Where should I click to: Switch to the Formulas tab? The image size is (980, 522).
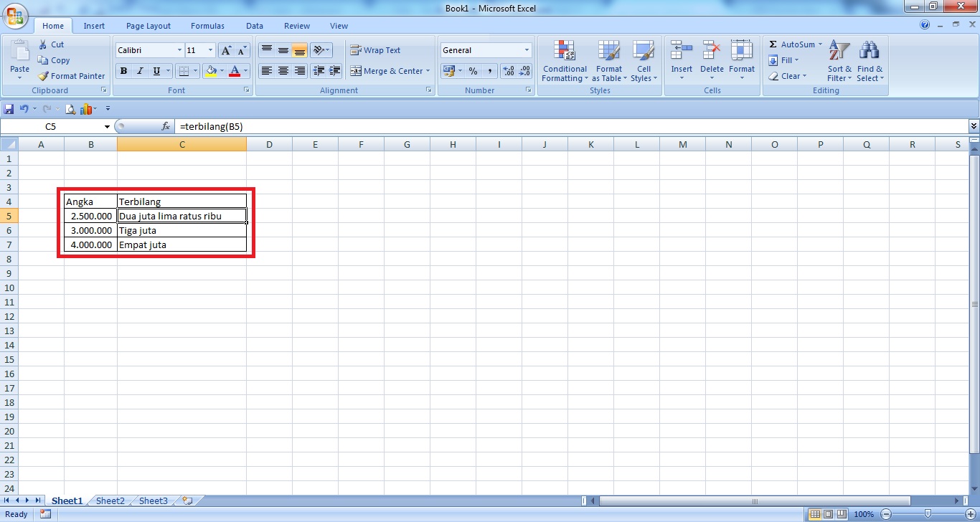pyautogui.click(x=207, y=26)
